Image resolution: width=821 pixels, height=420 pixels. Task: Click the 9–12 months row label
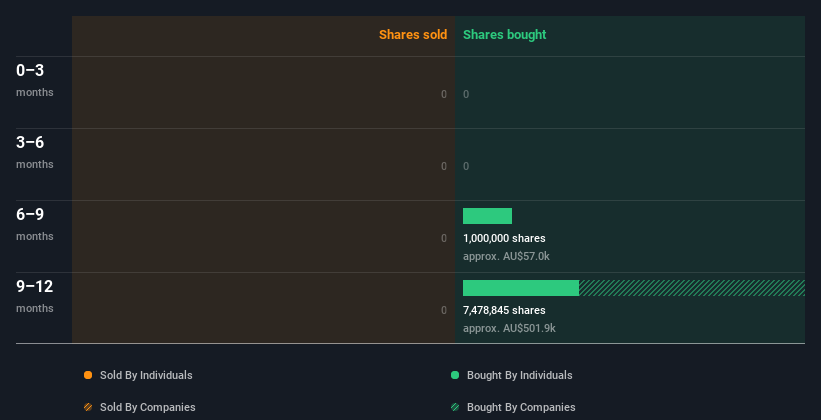tap(35, 296)
